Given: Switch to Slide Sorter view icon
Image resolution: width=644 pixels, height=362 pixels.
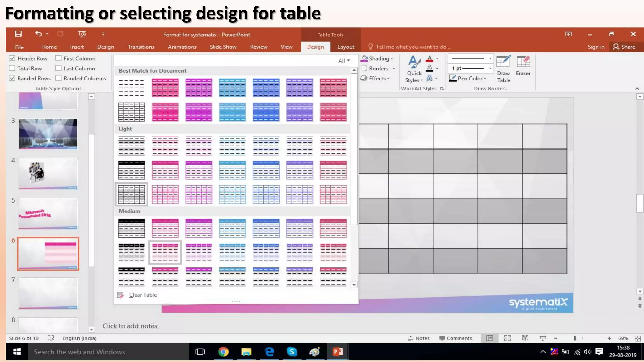Looking at the screenshot, I should click(507, 338).
